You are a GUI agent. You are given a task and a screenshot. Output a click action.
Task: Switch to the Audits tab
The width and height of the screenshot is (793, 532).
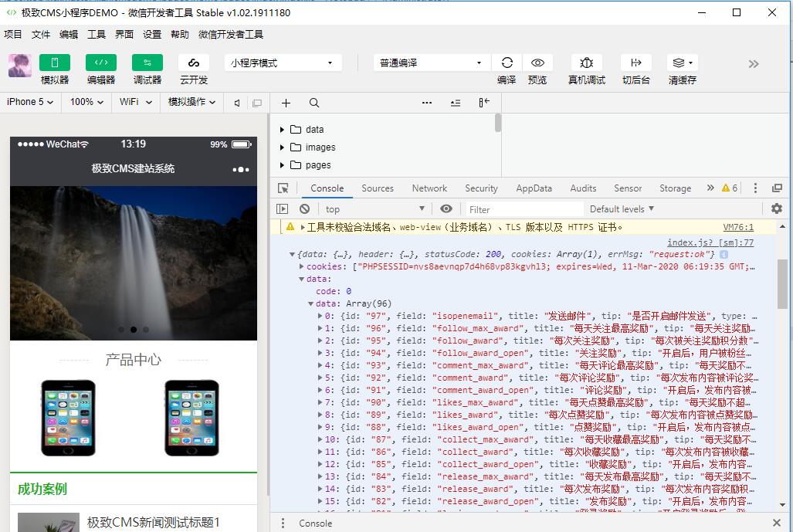tap(583, 188)
